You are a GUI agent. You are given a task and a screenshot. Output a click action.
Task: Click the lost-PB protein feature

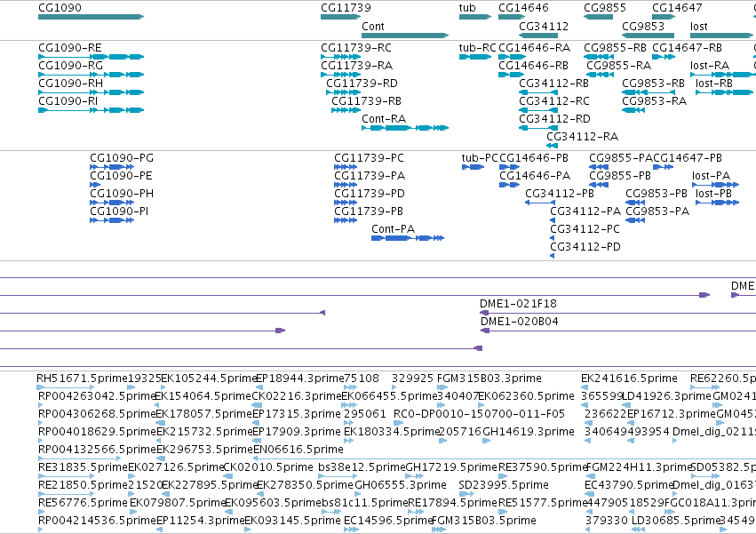click(718, 203)
